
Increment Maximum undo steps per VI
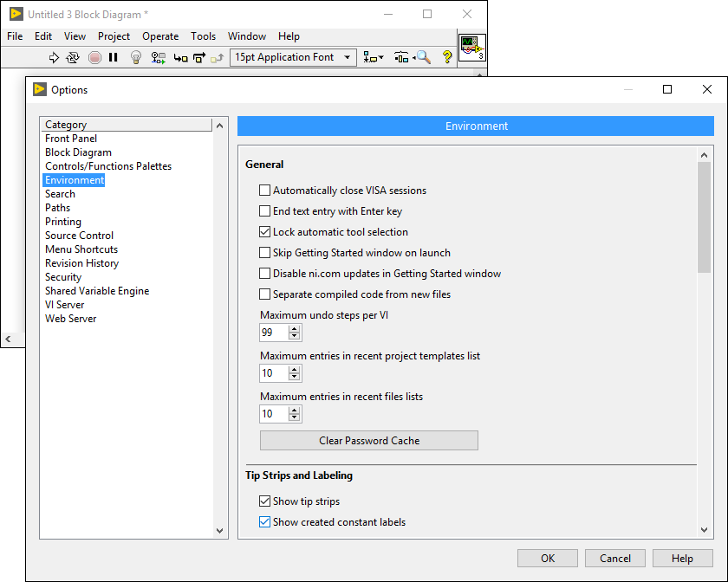294,328
